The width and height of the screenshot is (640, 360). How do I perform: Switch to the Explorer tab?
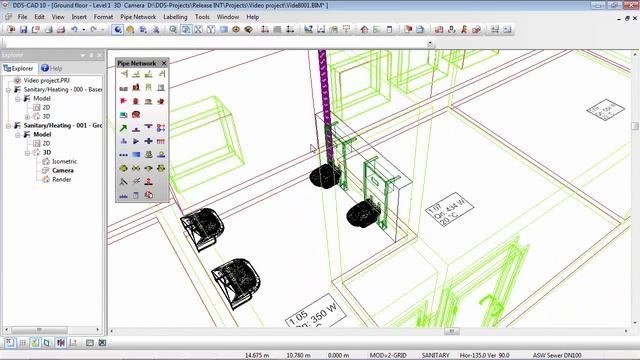coord(19,69)
